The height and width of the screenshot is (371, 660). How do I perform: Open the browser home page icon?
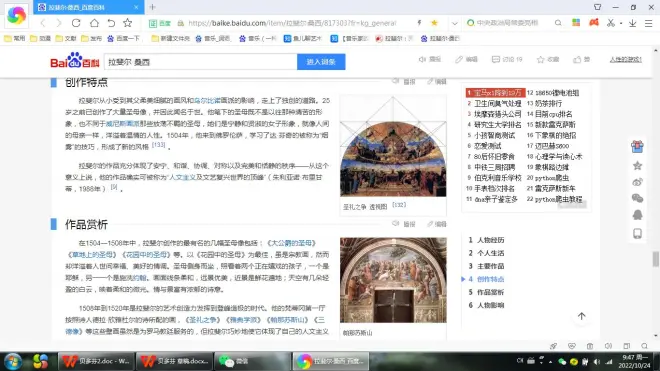(x=94, y=23)
